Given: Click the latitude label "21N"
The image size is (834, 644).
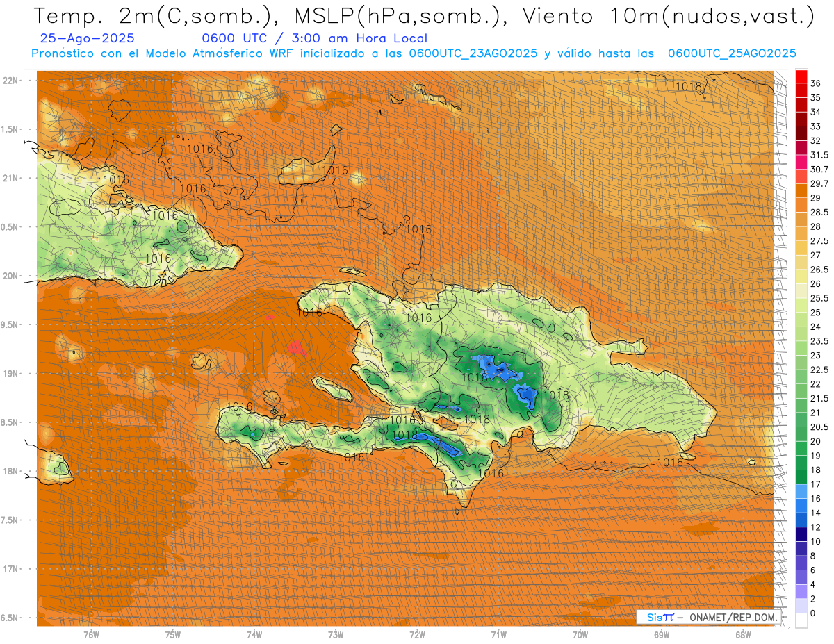Looking at the screenshot, I should click(x=12, y=179).
